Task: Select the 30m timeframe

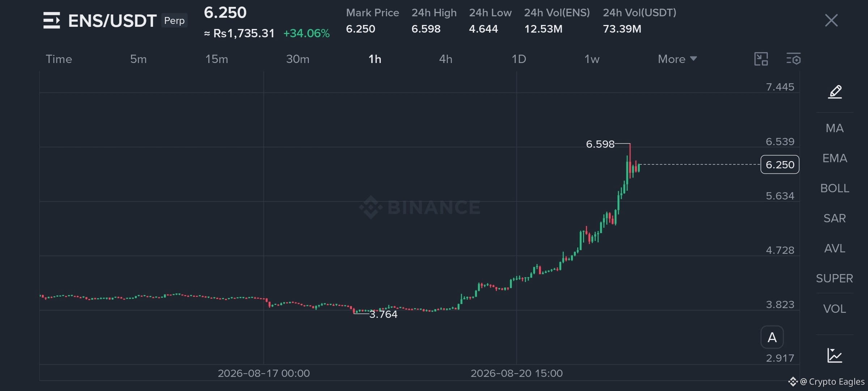Action: click(298, 59)
